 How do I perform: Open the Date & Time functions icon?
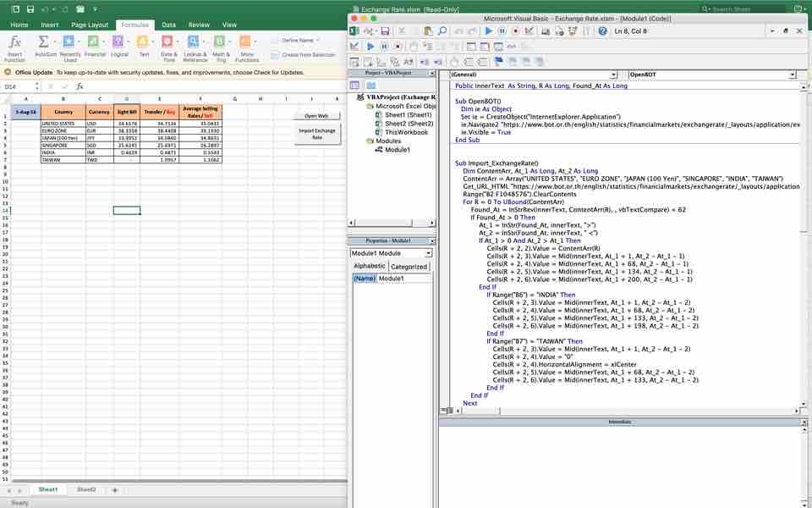[167, 41]
